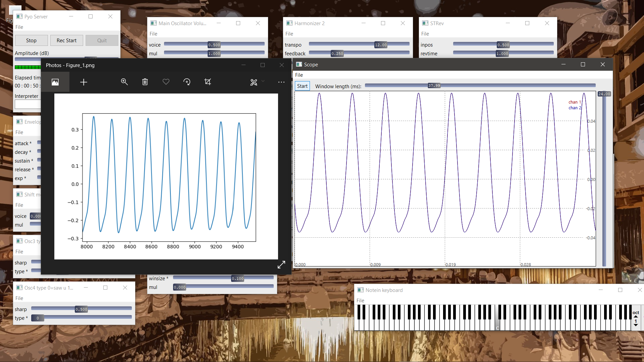The image size is (644, 362).
Task: Open the Photos collection view icon
Action: [x=55, y=82]
